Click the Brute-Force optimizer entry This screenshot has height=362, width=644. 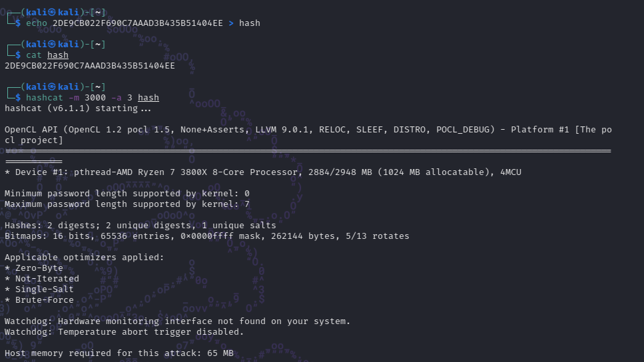39,300
